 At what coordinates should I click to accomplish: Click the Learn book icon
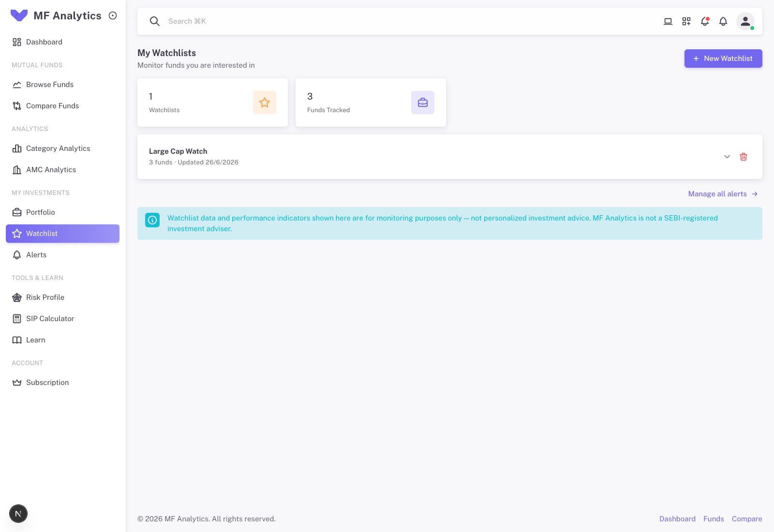[17, 340]
